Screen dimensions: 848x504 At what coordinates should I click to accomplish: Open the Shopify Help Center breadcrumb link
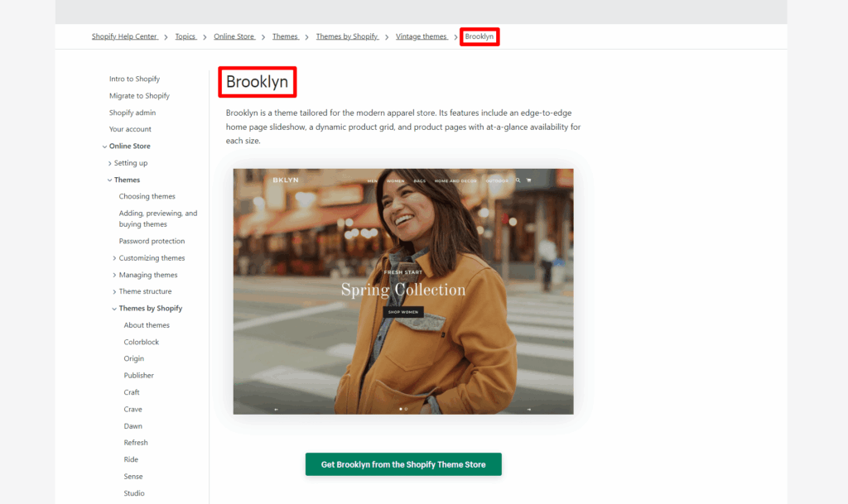tap(124, 36)
